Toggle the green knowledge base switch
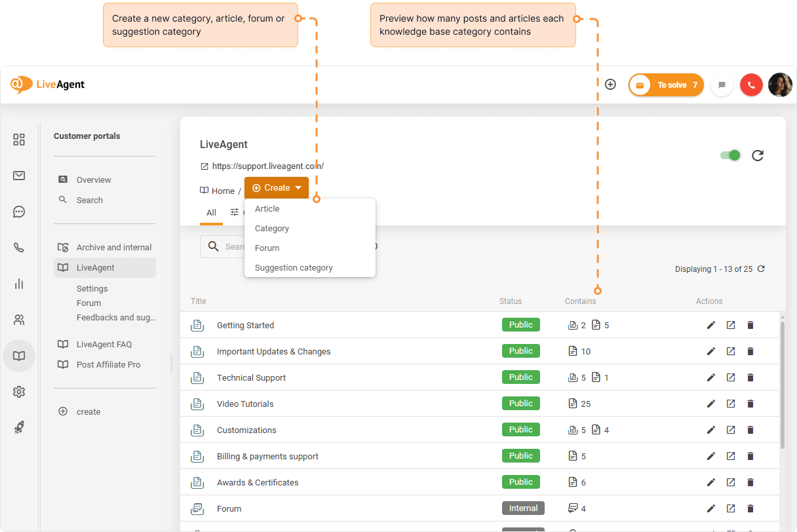Image resolution: width=797 pixels, height=532 pixels. pos(730,155)
